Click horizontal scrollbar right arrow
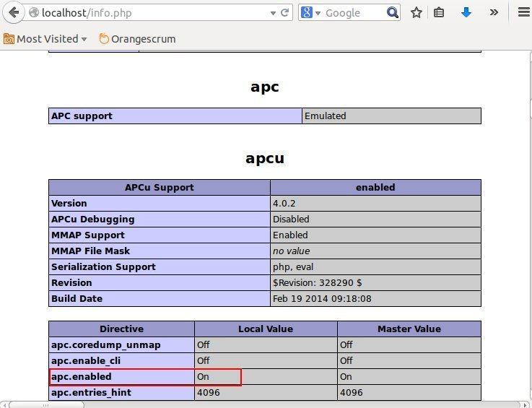The width and height of the screenshot is (532, 408). pos(527,405)
